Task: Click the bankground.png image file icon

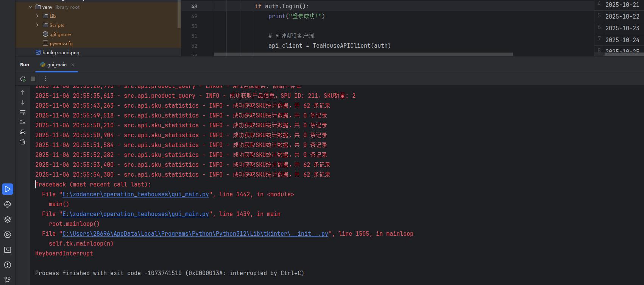Action: point(38,52)
